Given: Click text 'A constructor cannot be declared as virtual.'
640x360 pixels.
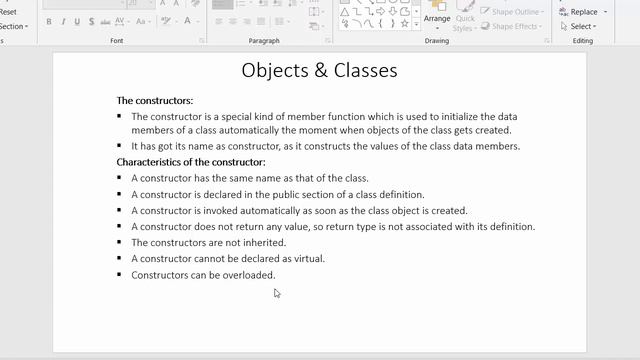Looking at the screenshot, I should pyautogui.click(x=228, y=259).
